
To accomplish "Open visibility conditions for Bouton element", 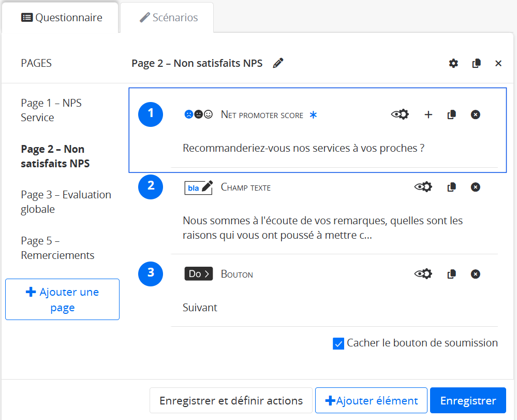I will (x=423, y=274).
